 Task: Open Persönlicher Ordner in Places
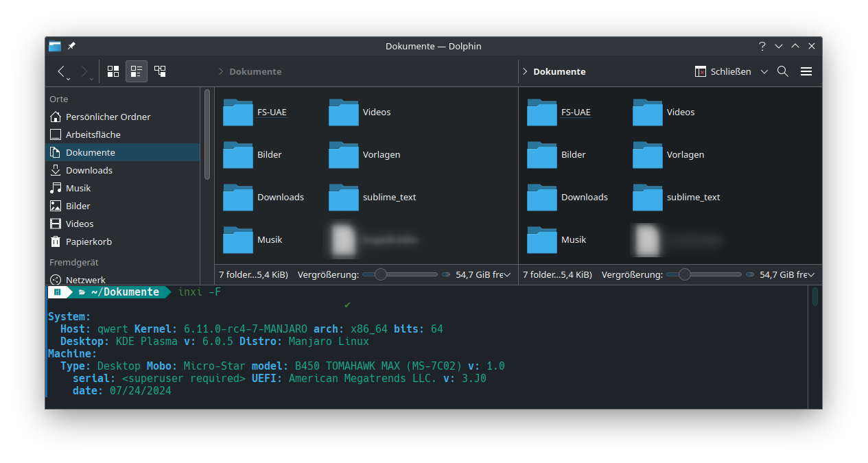[x=123, y=117]
